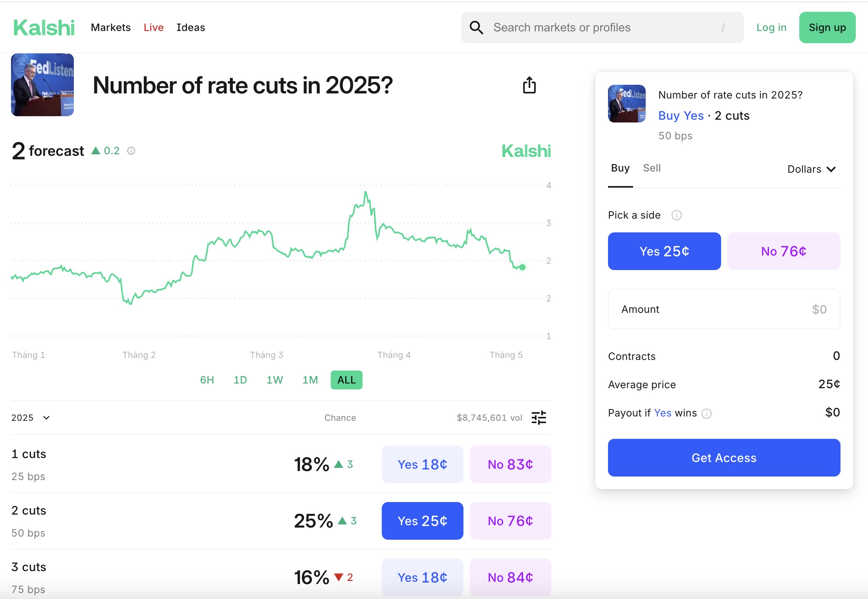Click the Kalshi logo in header
Screen dimensions: 868x599
pyautogui.click(x=44, y=27)
